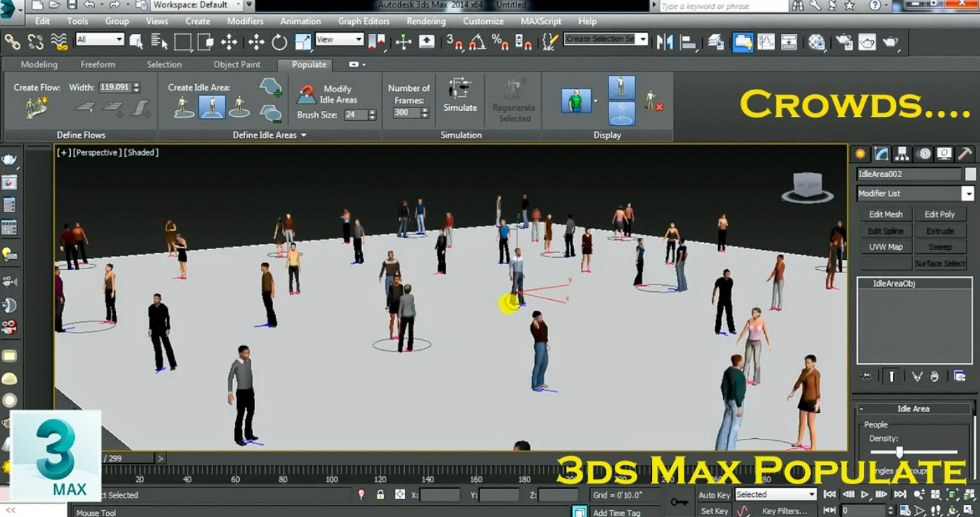This screenshot has width=980, height=517.
Task: Open the IdleArea002 object color swatch
Action: (970, 174)
